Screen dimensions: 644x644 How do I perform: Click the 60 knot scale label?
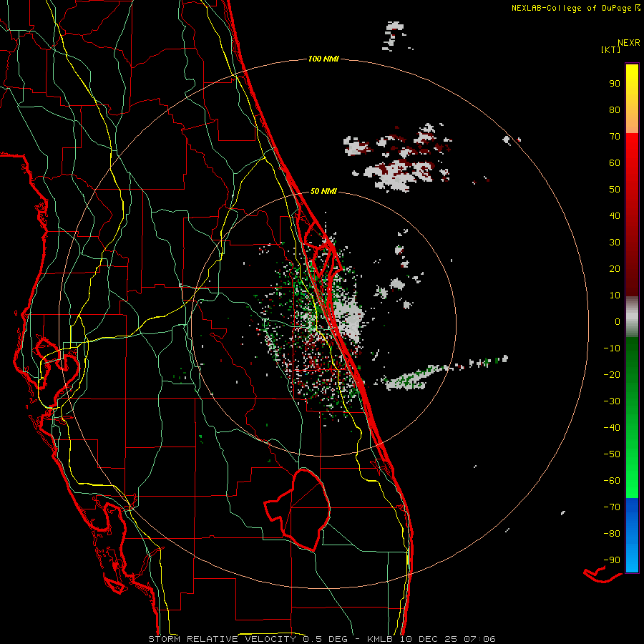click(x=615, y=163)
